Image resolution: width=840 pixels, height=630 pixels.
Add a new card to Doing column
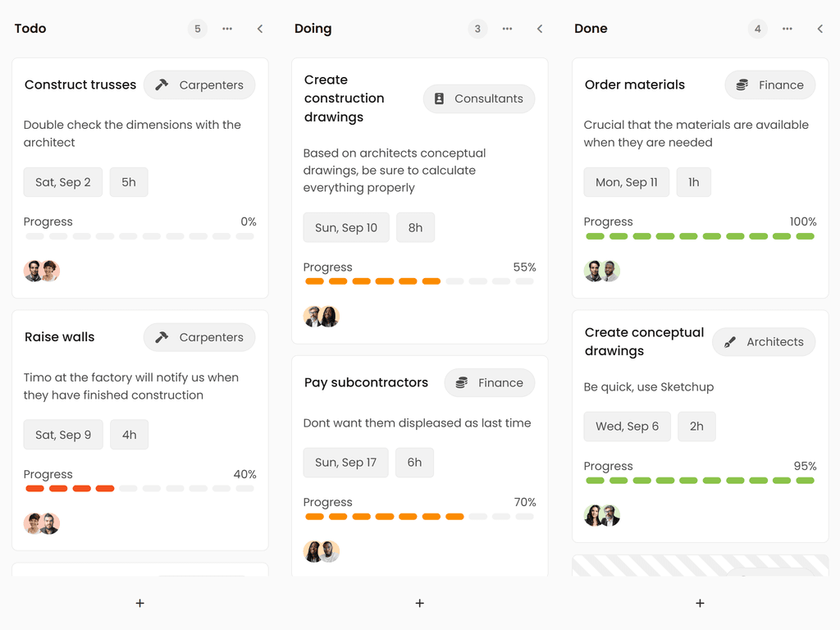(x=420, y=603)
